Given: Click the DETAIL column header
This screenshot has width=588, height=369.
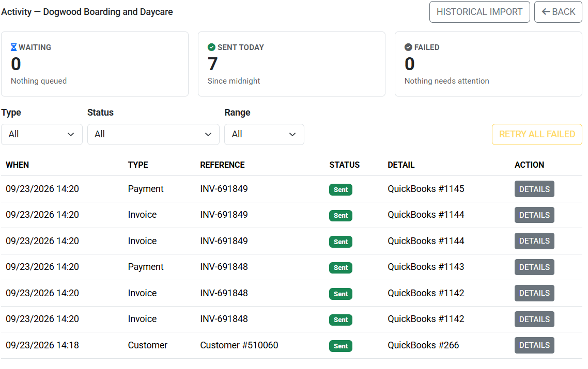Looking at the screenshot, I should (401, 165).
